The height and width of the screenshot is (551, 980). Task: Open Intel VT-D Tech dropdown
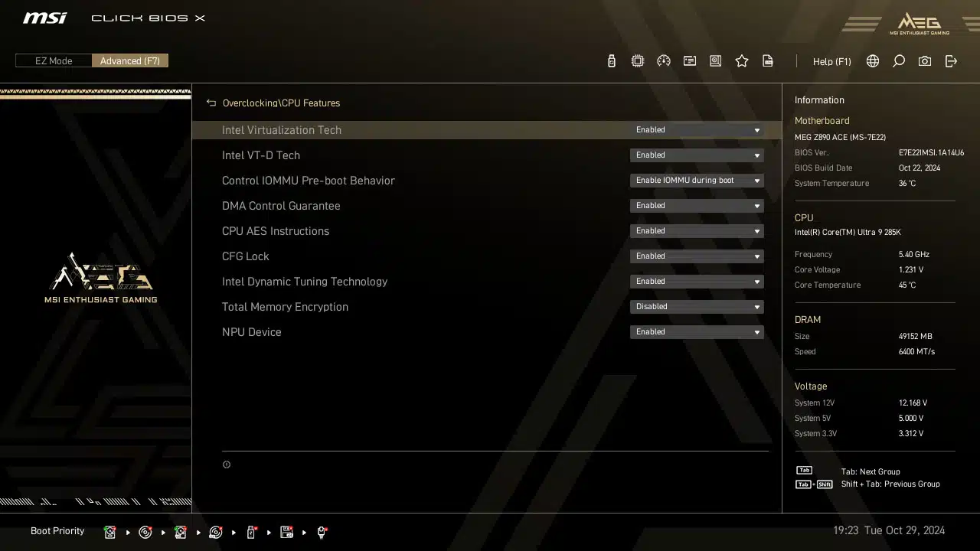coord(697,155)
